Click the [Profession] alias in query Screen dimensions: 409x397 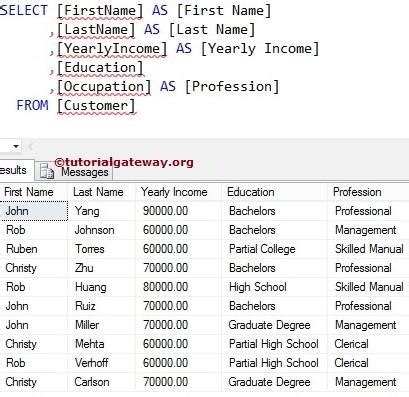click(232, 87)
